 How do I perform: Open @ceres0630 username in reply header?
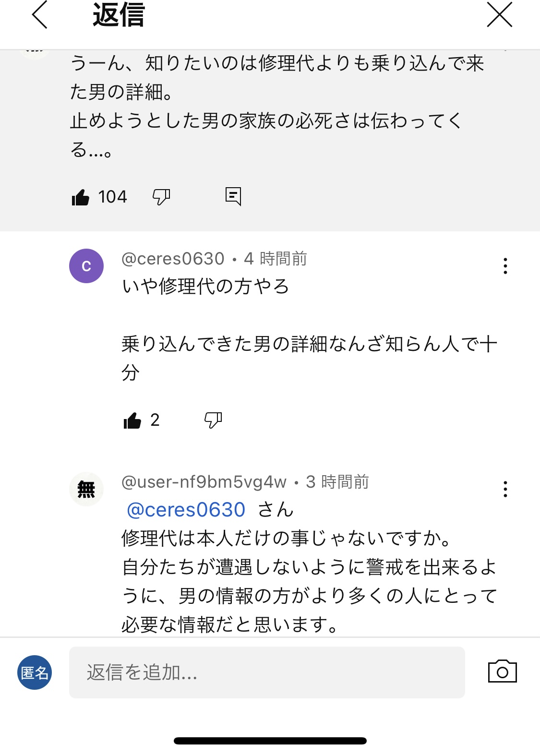pyautogui.click(x=173, y=259)
